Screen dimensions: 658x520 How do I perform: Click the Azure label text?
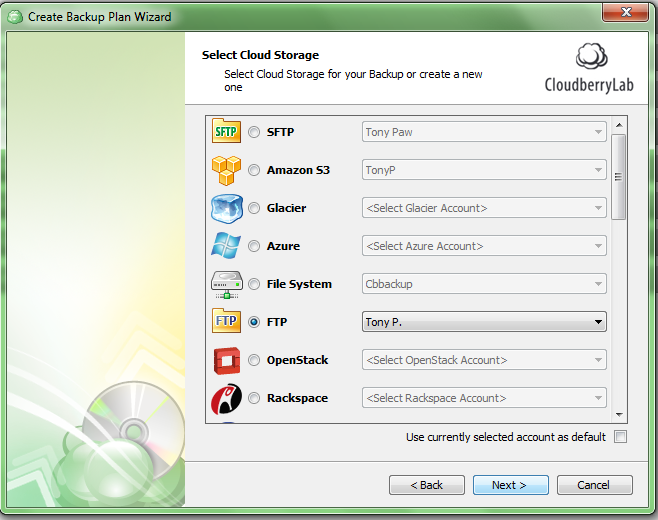coord(283,246)
